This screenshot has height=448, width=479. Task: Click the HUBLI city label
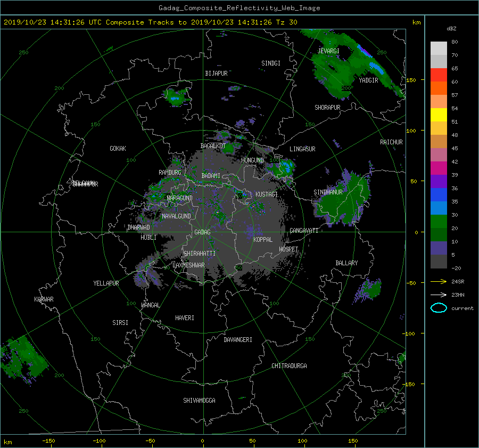coord(148,238)
